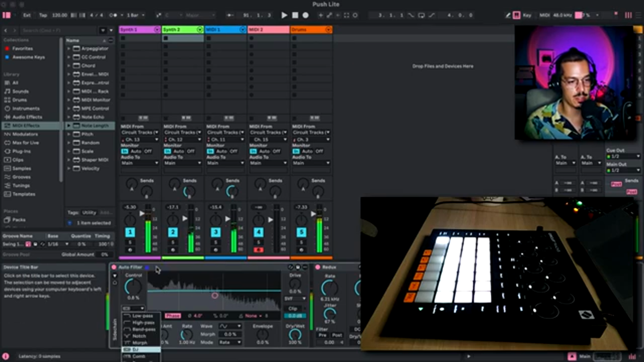Screen dimensions: 644x362
Task: Open the MIDI From channel dropdown on the Drums track
Action: click(x=311, y=139)
